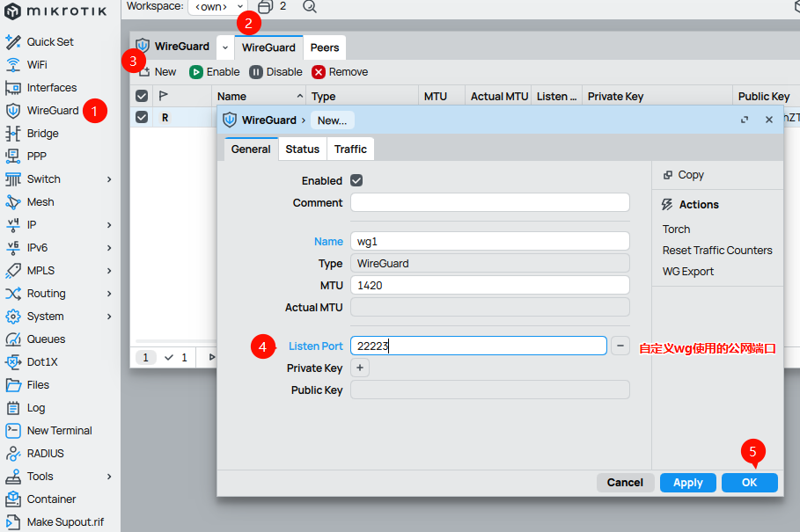Open the Bridge menu item

(x=42, y=133)
